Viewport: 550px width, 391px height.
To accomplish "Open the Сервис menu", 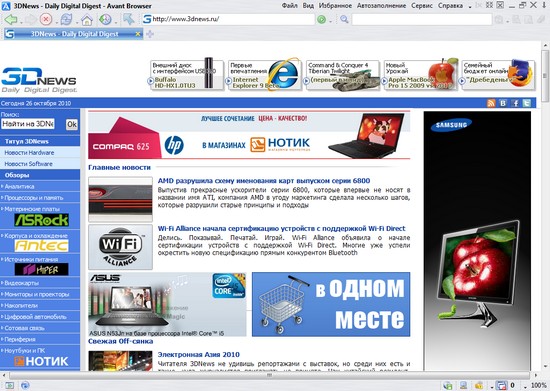I will tap(422, 6).
